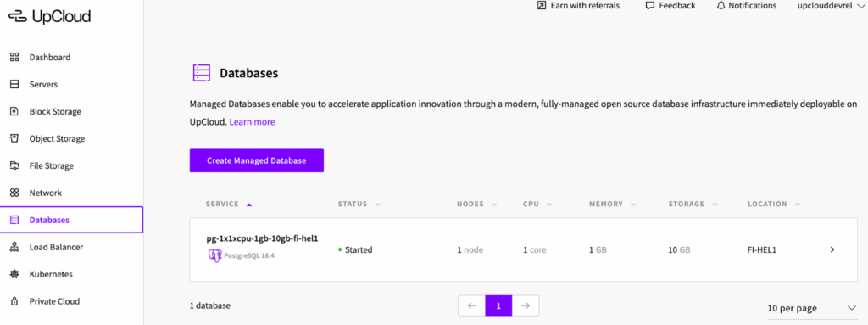Click the PostgreSQL 18.4 version text
Viewport: 868px width, 325px height.
coord(250,255)
